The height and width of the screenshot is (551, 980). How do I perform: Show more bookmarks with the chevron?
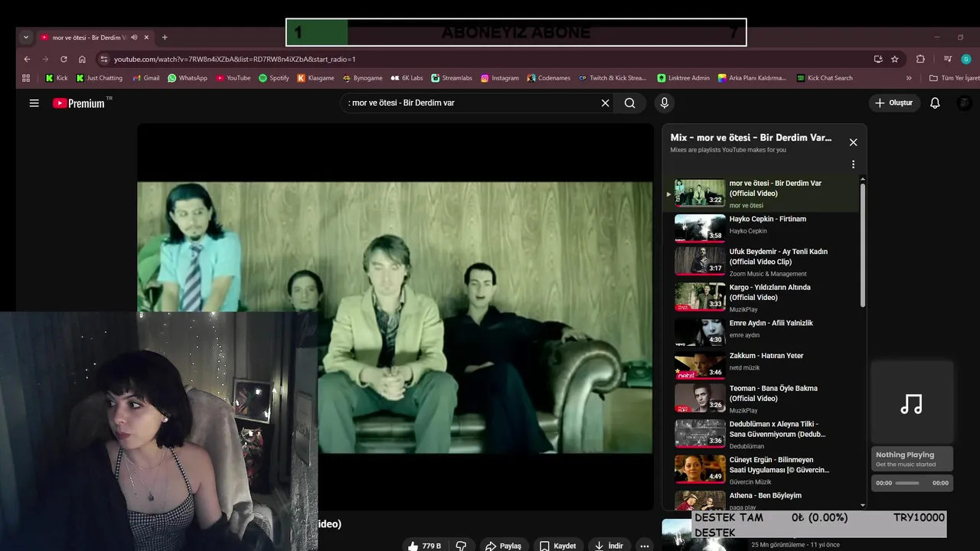click(x=909, y=78)
